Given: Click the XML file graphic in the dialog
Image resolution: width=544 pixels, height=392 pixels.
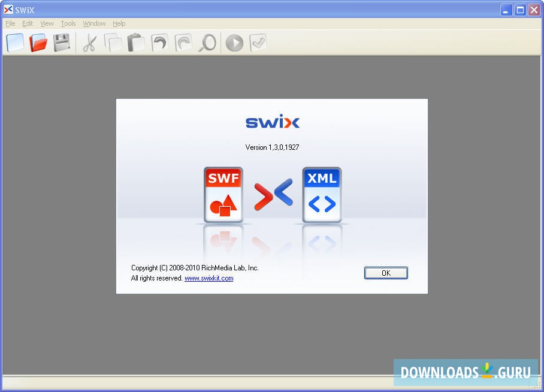Looking at the screenshot, I should coord(321,195).
